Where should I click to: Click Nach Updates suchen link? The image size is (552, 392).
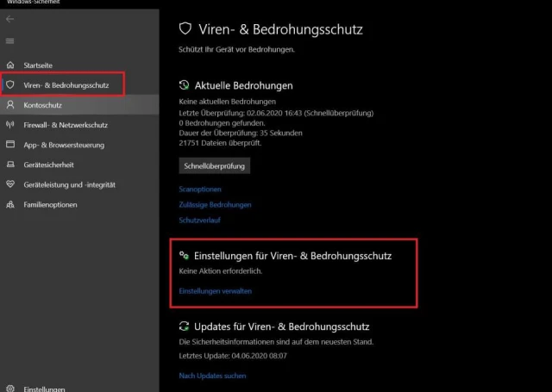(x=212, y=376)
